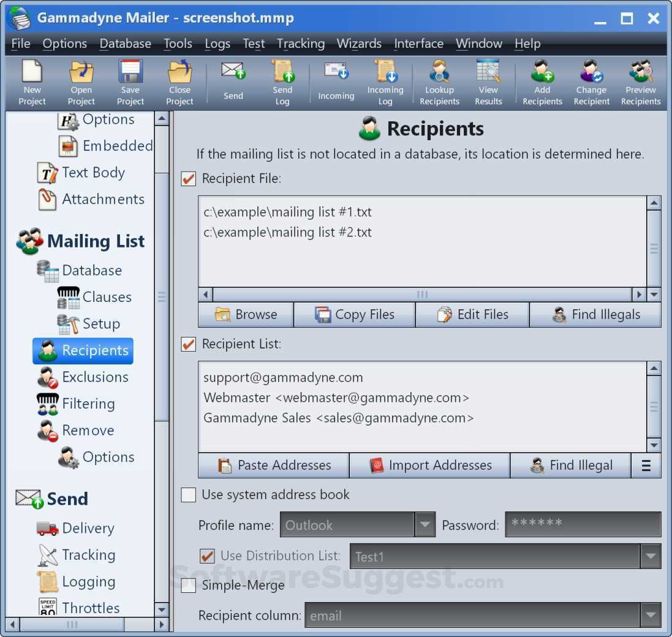Click the New Project toolbar icon
Viewport: 672px width, 637px height.
(32, 83)
